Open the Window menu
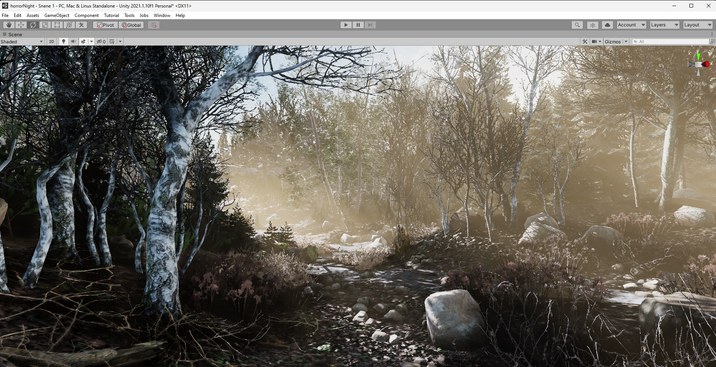Screen dimensions: 716x367 coord(162,16)
